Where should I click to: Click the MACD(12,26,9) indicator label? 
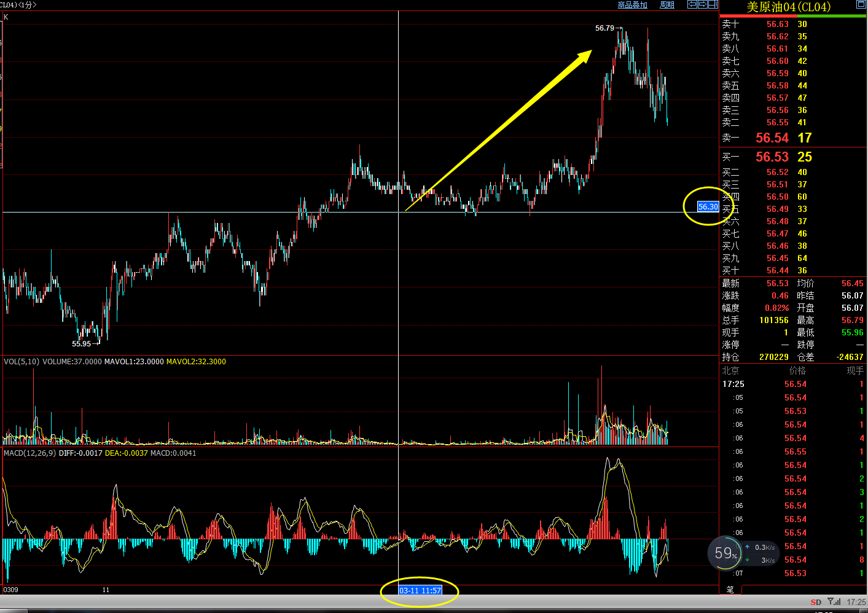[x=29, y=453]
